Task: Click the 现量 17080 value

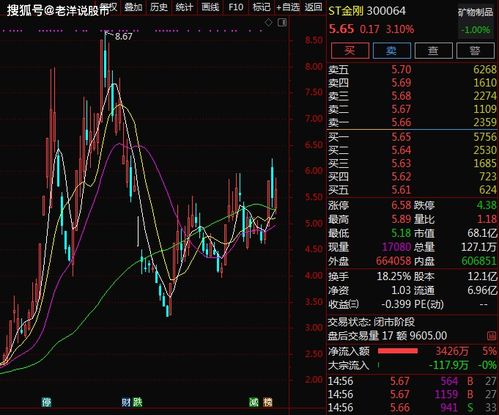Action: 397,247
